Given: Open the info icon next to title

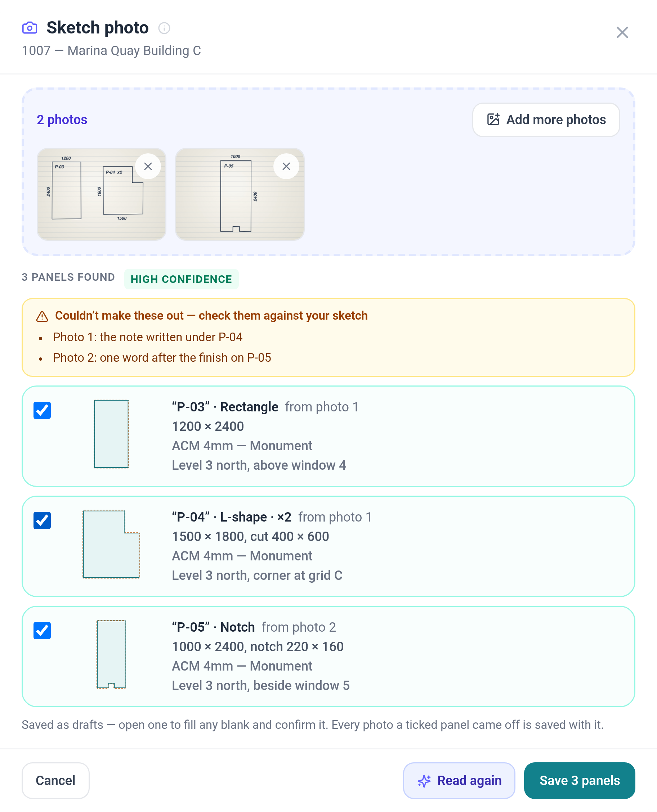Looking at the screenshot, I should (x=164, y=28).
